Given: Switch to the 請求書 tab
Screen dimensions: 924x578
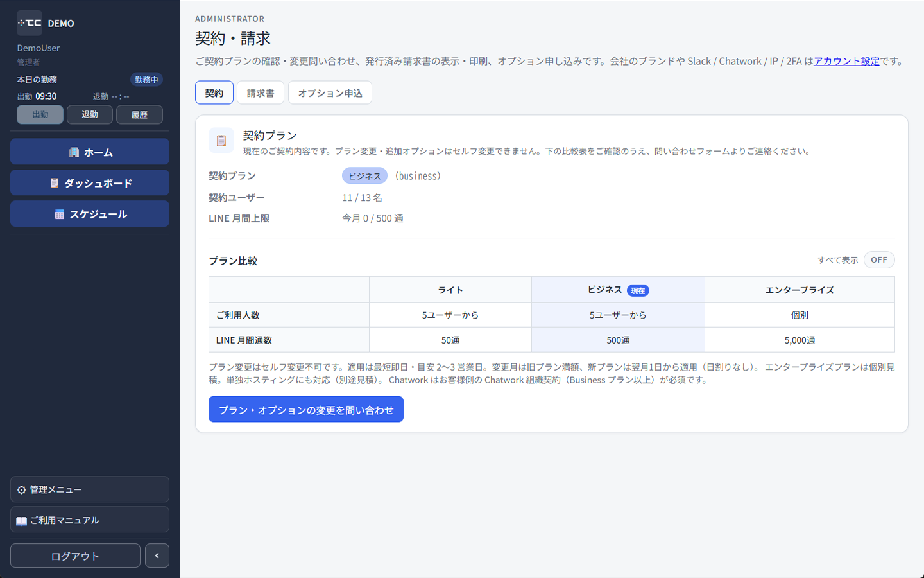Looking at the screenshot, I should [x=261, y=92].
